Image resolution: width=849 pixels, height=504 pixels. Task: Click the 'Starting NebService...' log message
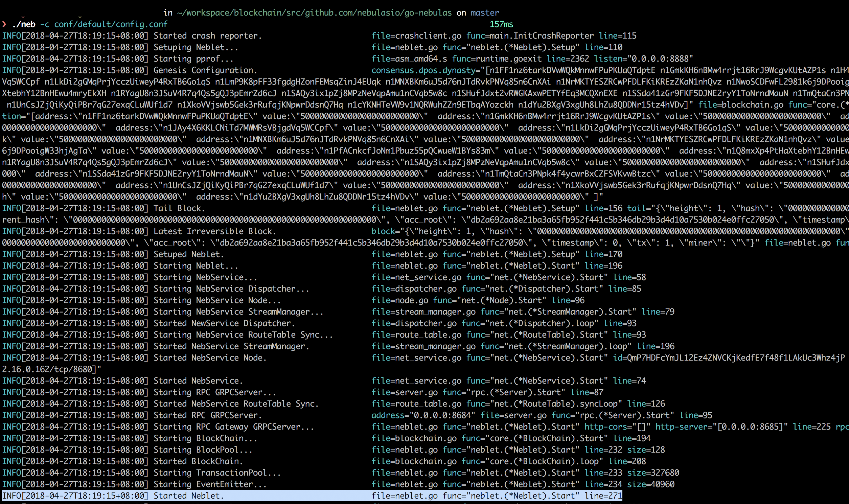point(205,277)
